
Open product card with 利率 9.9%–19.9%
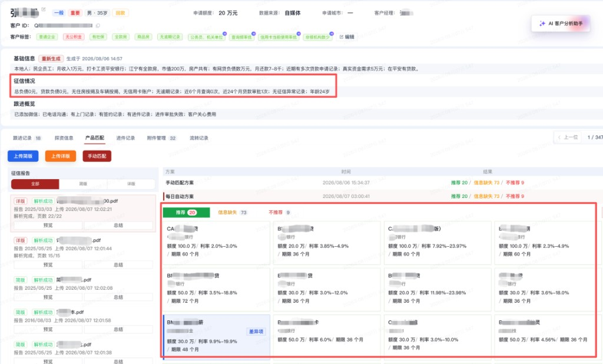click(x=217, y=337)
